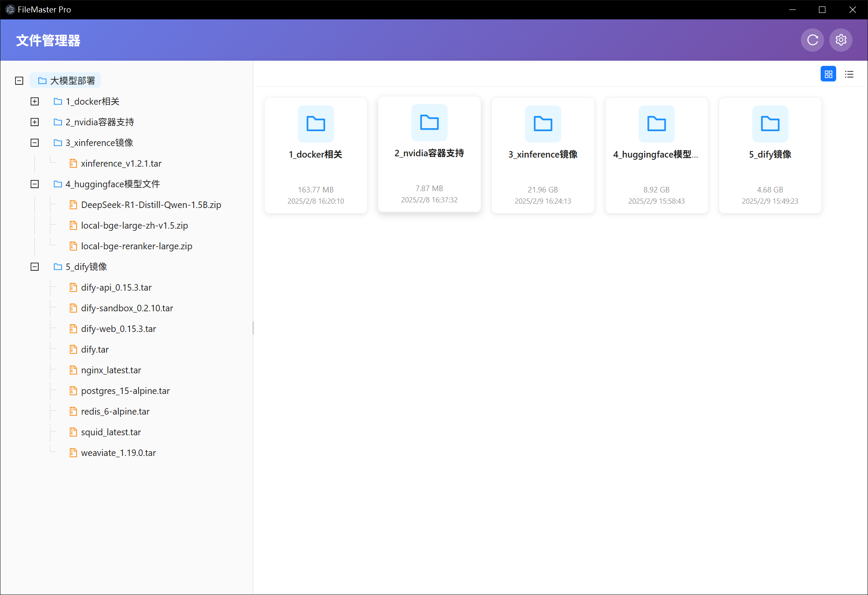This screenshot has width=868, height=595.
Task: Select dify-api_0.15.3.tar file
Action: [x=111, y=287]
